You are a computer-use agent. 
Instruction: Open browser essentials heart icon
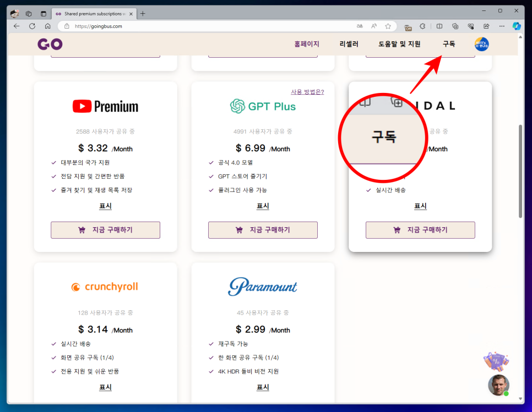[471, 26]
